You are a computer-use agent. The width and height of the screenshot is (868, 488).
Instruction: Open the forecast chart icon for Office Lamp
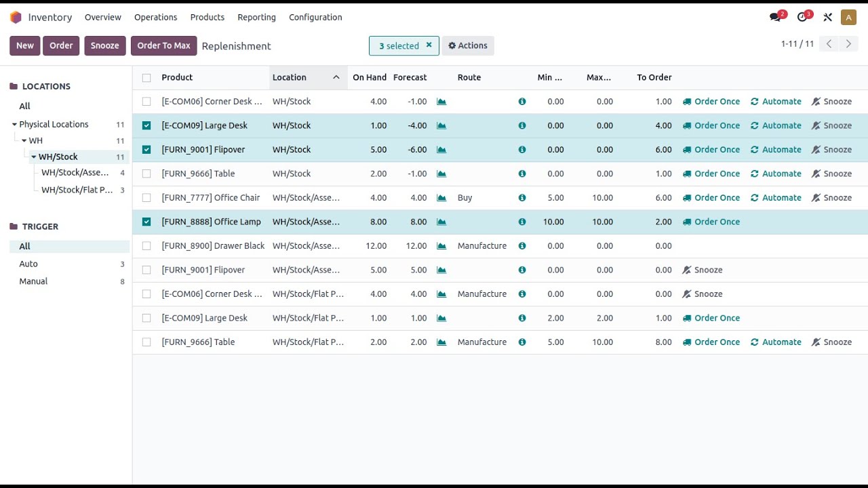tap(441, 222)
